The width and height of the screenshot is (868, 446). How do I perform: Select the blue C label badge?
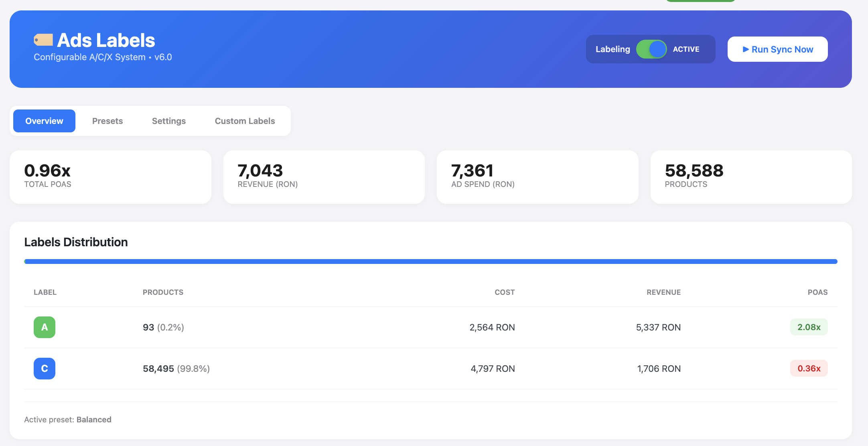44,368
